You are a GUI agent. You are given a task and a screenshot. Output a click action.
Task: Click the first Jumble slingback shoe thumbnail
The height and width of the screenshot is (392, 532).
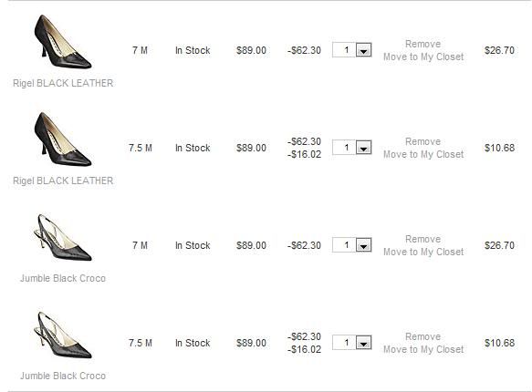(63, 238)
